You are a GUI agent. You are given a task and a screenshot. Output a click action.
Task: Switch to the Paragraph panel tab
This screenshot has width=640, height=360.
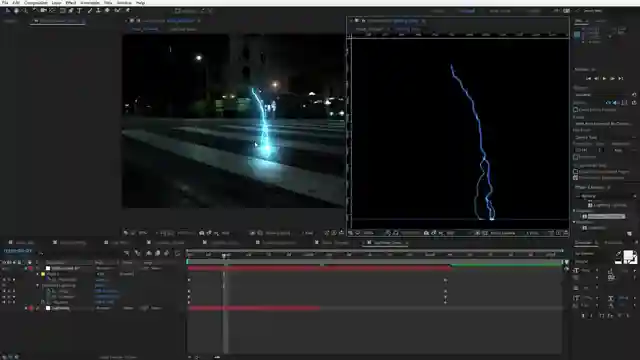613,243
